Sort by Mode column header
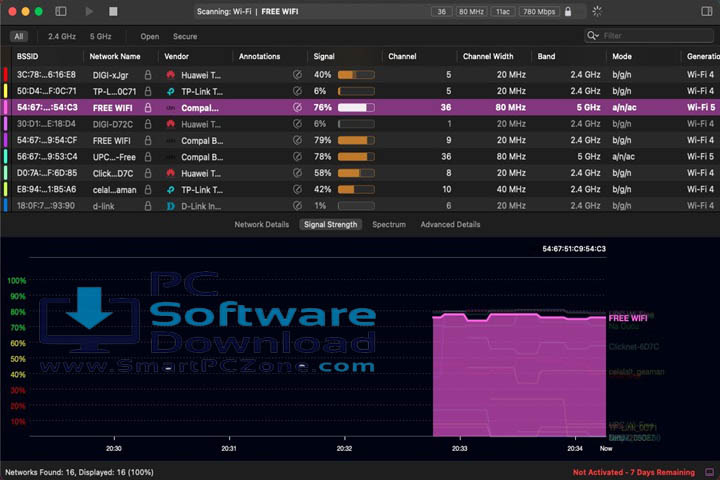Screen dimensions: 720x480 pos(622,56)
